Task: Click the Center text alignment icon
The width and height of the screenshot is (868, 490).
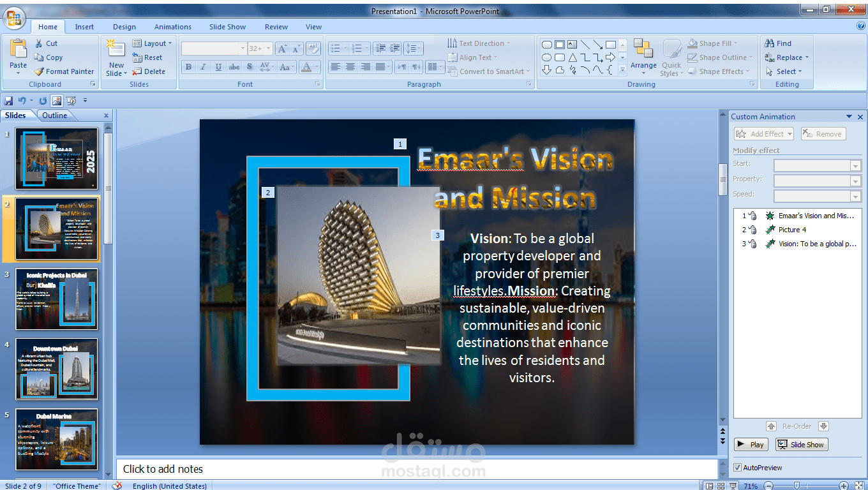Action: [x=350, y=66]
